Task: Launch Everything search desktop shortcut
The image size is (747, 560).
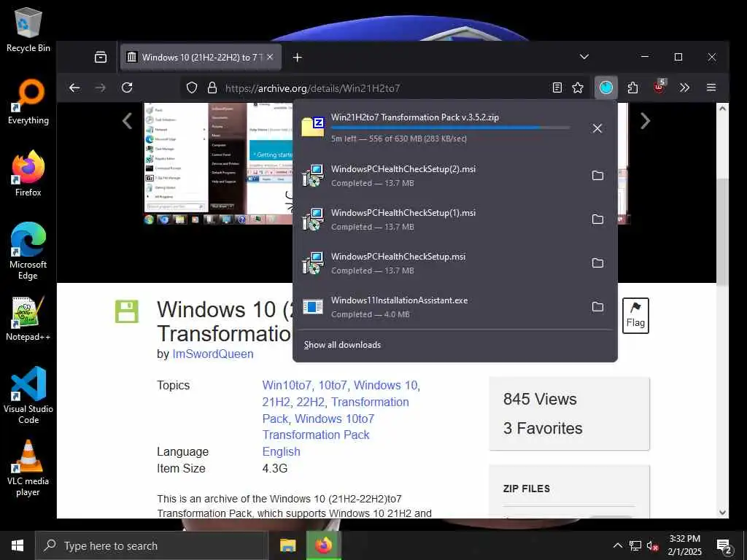Action: tap(28, 102)
